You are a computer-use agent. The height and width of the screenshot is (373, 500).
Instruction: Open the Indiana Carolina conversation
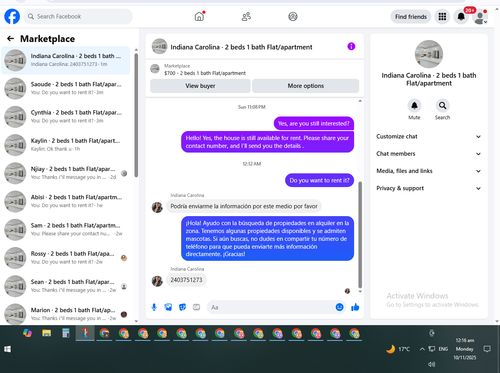(66, 60)
